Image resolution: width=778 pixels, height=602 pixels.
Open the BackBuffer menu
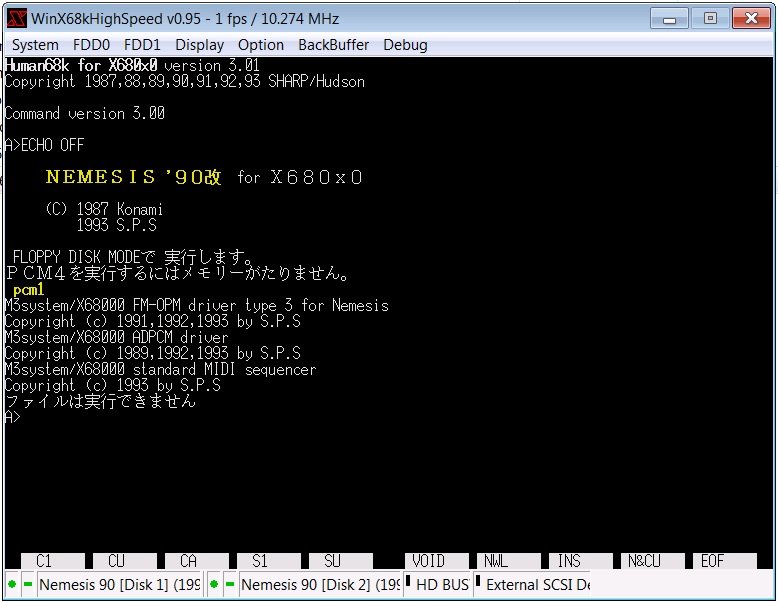pyautogui.click(x=333, y=45)
